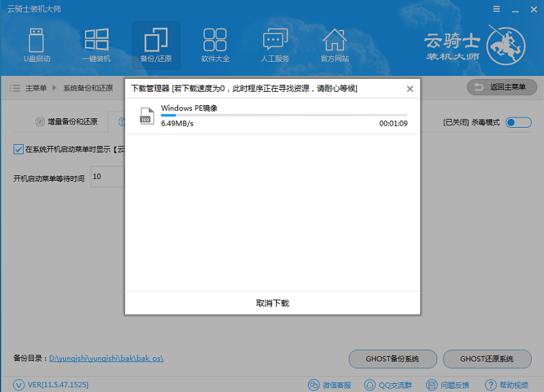Switch to 增量备份和还原 tab
Screen dimensions: 544x392
(x=66, y=122)
